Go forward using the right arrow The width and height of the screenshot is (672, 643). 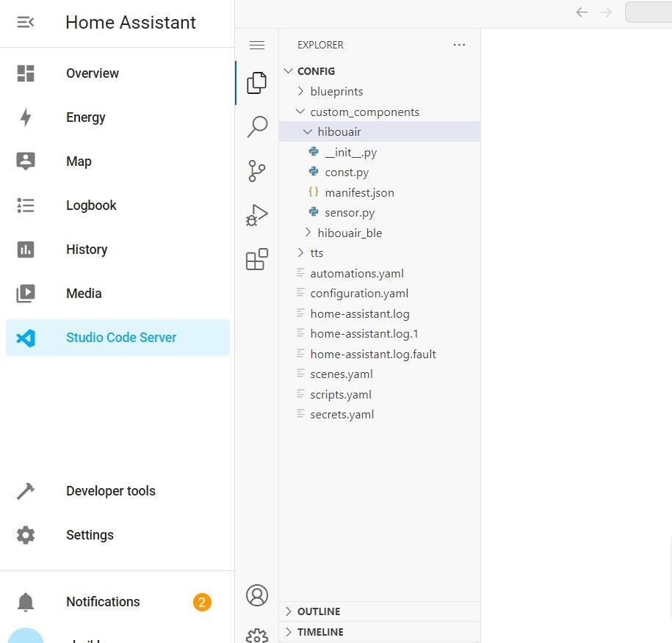pyautogui.click(x=606, y=12)
